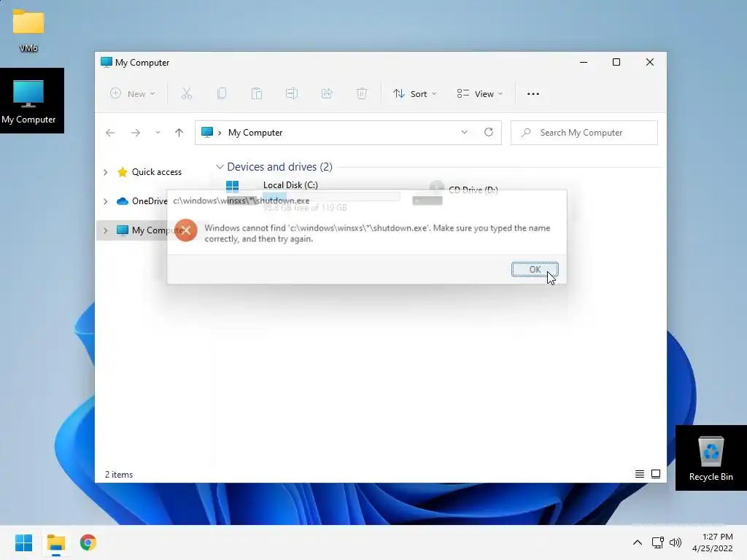Click the Copy toolbar icon
This screenshot has width=747, height=560.
(222, 94)
